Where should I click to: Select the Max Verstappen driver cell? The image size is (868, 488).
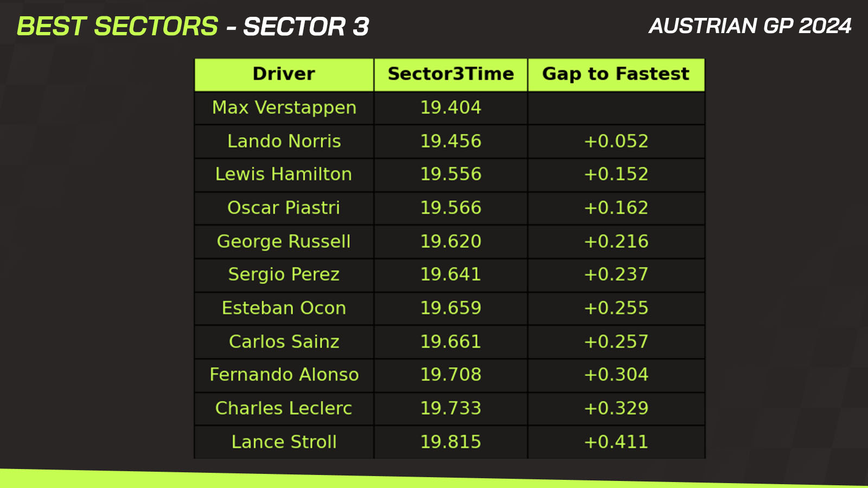pyautogui.click(x=284, y=108)
